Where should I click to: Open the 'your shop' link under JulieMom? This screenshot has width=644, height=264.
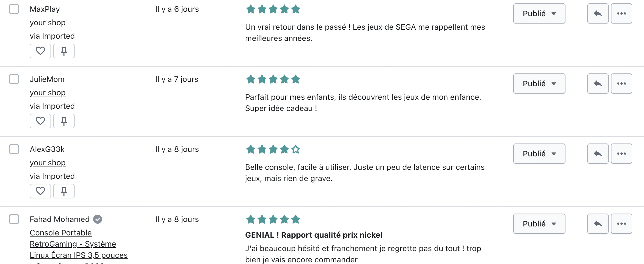pos(48,93)
